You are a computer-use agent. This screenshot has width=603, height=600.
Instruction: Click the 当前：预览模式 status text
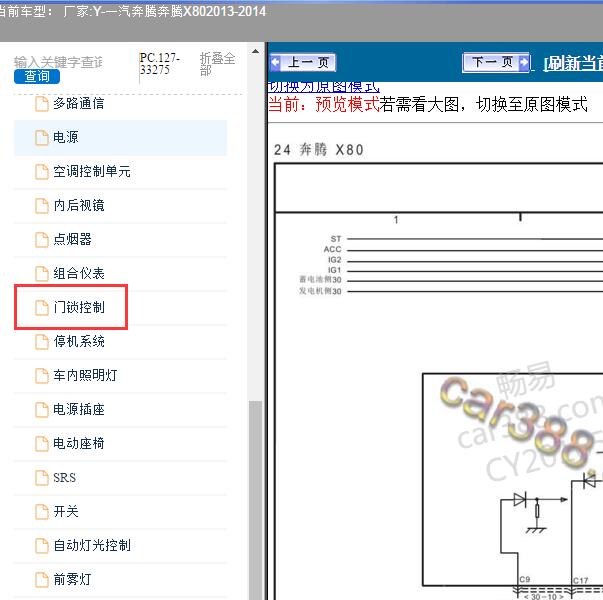(x=323, y=104)
